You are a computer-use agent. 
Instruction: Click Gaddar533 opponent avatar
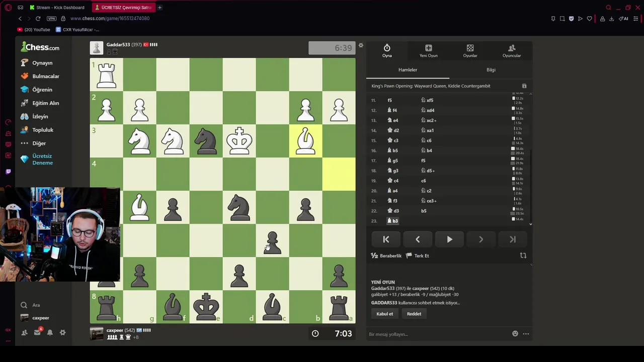click(x=97, y=48)
